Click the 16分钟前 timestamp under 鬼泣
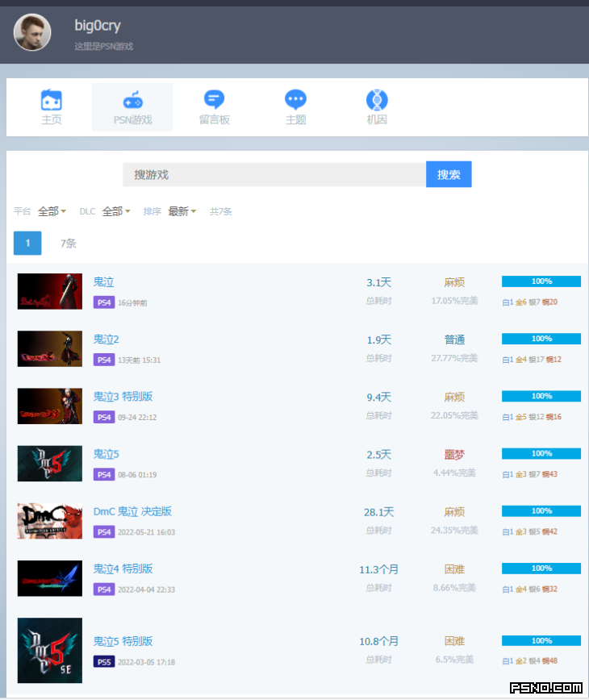 pos(132,303)
